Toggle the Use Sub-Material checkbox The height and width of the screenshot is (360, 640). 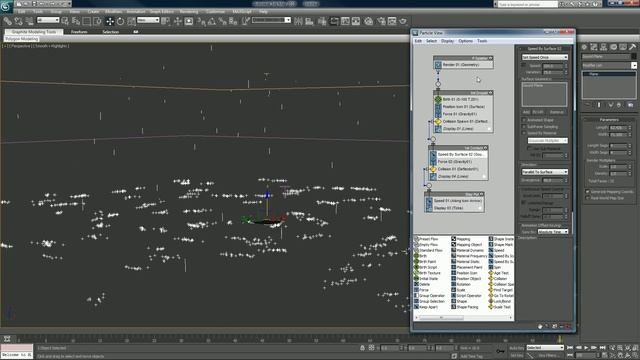point(530,149)
